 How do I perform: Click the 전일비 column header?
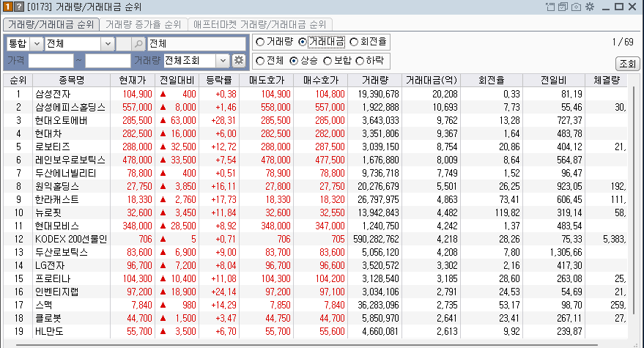click(554, 80)
